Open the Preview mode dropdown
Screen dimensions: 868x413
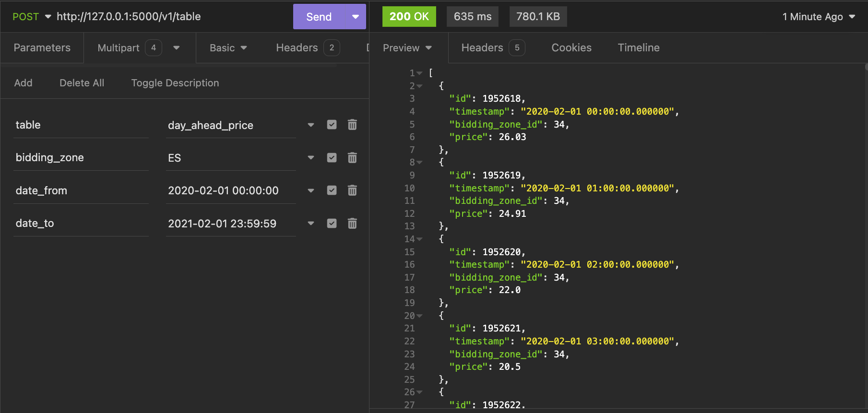click(x=407, y=48)
